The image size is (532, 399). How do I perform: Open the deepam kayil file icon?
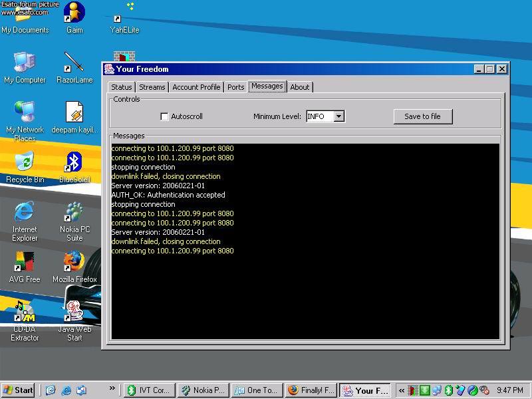[x=74, y=117]
